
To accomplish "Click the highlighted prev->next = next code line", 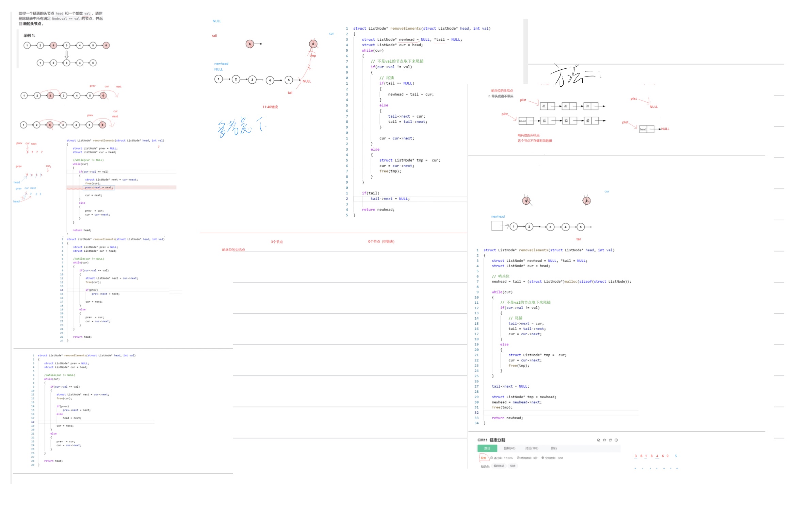I will point(99,187).
